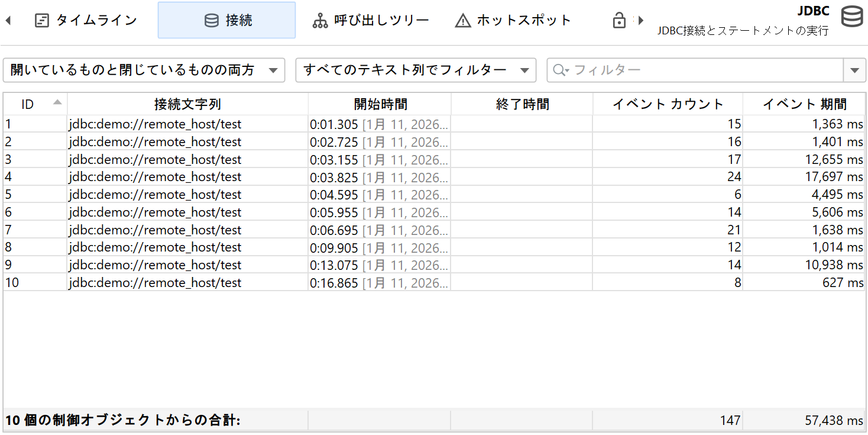Open filter history dropdown arrow

pyautogui.click(x=854, y=70)
